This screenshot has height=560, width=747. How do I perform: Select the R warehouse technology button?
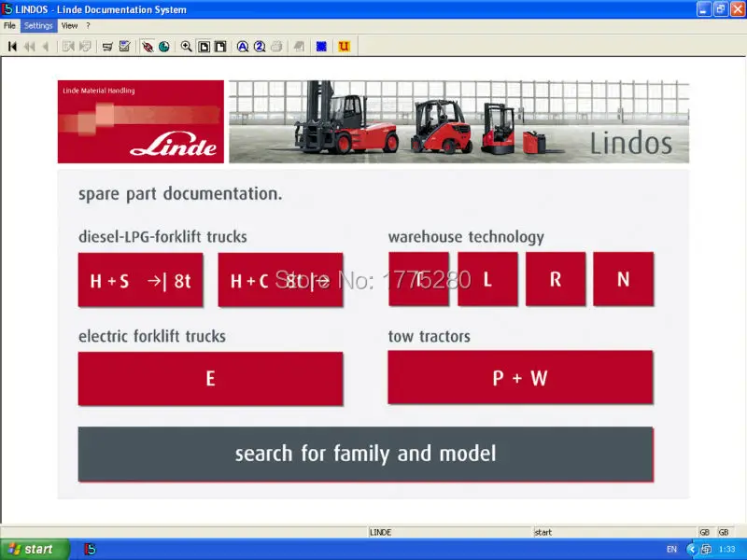(556, 279)
